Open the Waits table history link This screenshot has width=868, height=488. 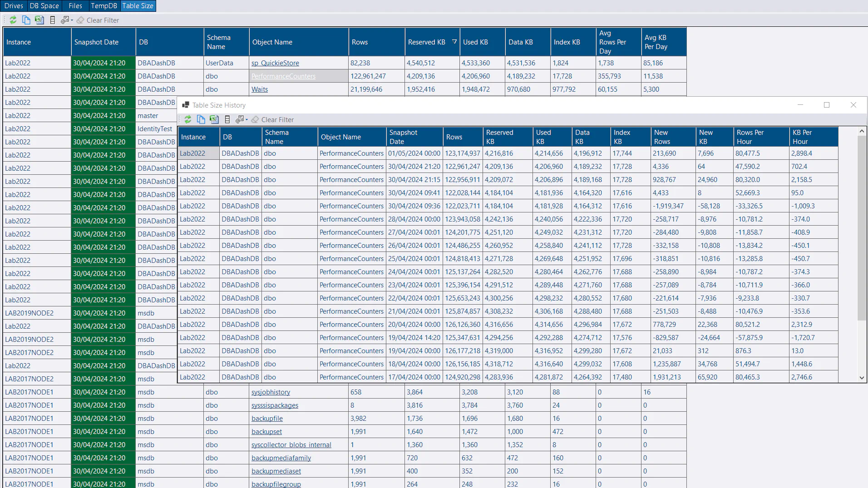pyautogui.click(x=260, y=89)
